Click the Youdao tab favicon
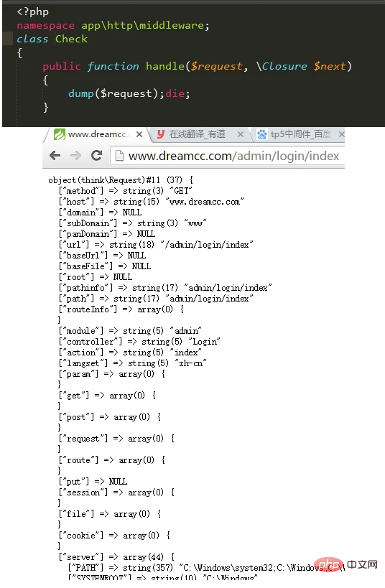Viewport: 385px width, 588px height. point(161,134)
